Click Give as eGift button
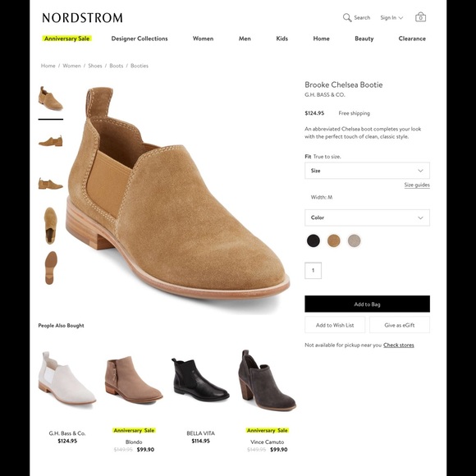This screenshot has height=476, width=476. (x=400, y=325)
